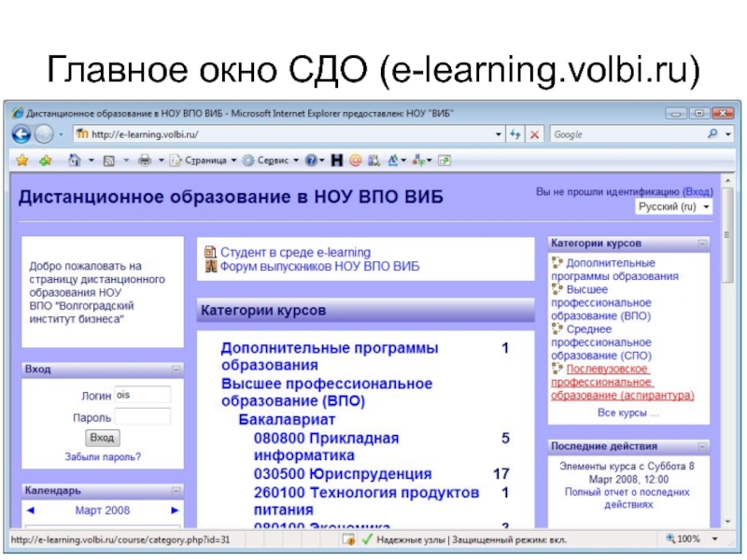The image size is (747, 560).
Task: Click sidebar link Дополнительные программы образования
Action: [614, 270]
